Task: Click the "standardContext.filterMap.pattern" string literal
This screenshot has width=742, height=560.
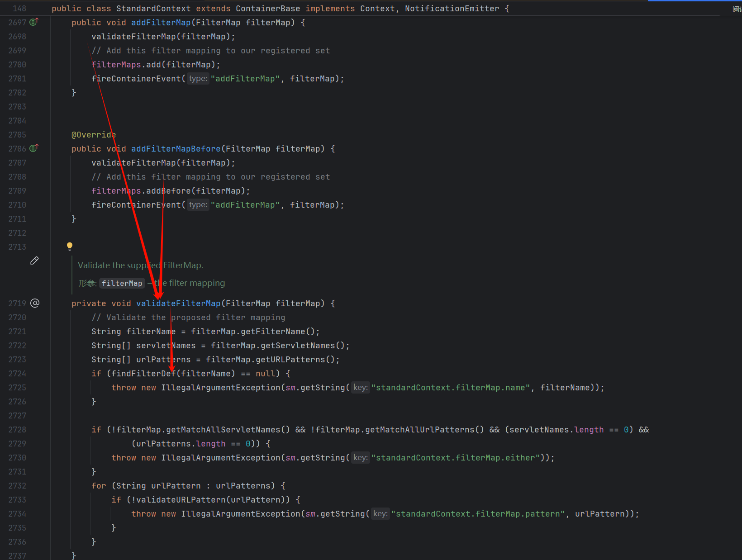Action: tap(478, 514)
